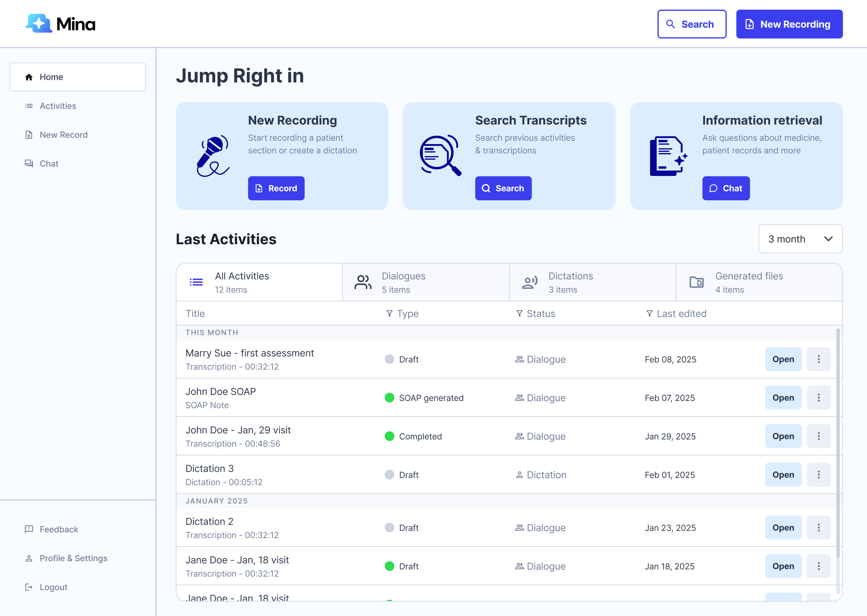This screenshot has height=616, width=867.
Task: Open the kebab menu for Marry Sue assessment
Action: point(819,359)
